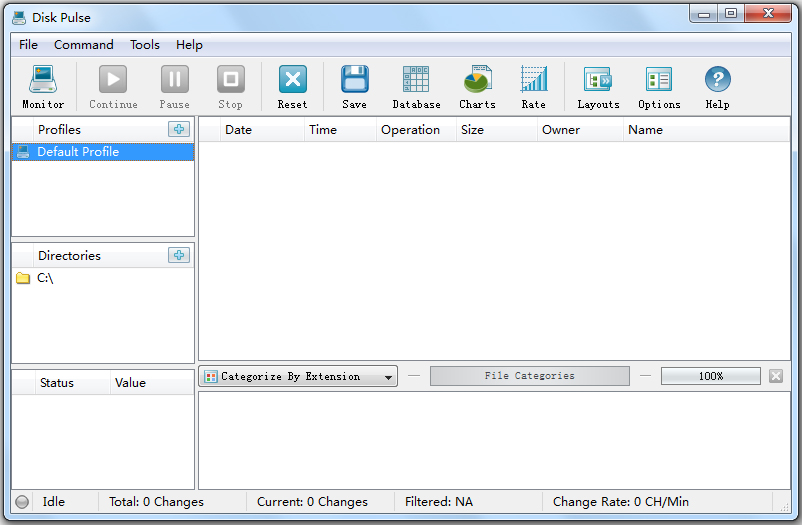Click the Directories panel header
Screen dimensions: 802x525
[69, 255]
